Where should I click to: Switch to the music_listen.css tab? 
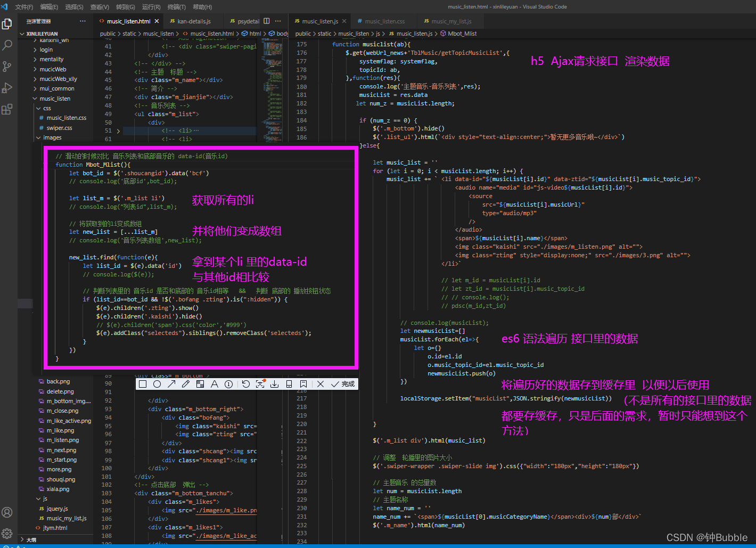click(384, 21)
